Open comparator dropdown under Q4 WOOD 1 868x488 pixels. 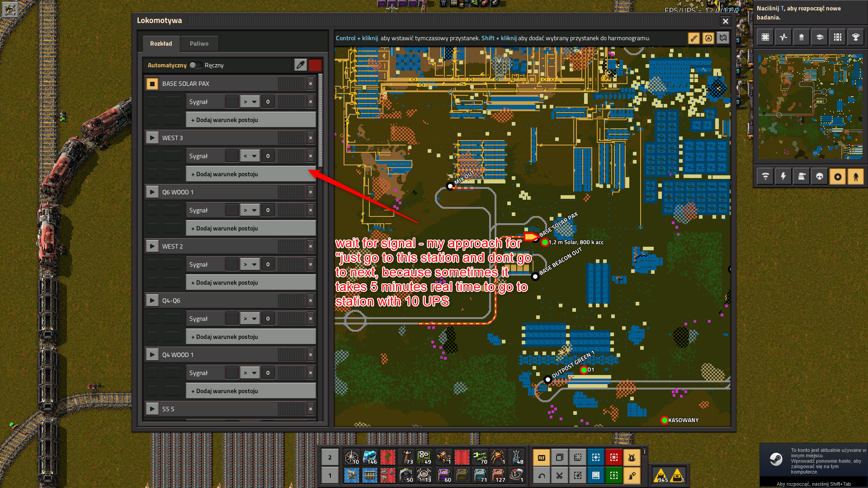tap(250, 373)
